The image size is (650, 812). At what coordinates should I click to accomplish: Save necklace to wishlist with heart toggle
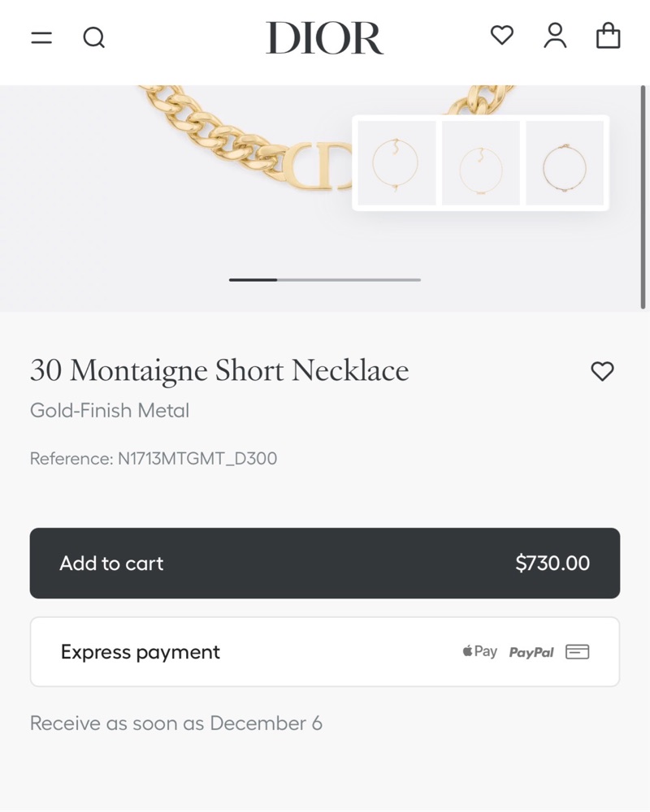click(602, 371)
